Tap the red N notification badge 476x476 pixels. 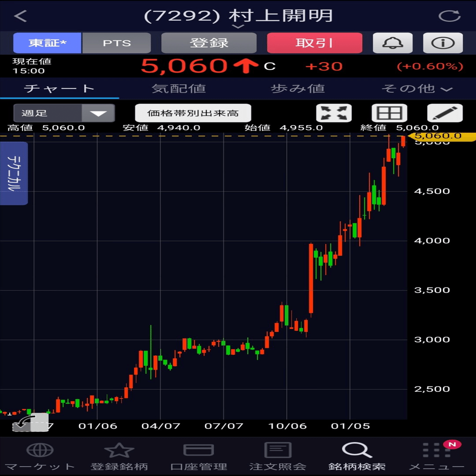452,444
